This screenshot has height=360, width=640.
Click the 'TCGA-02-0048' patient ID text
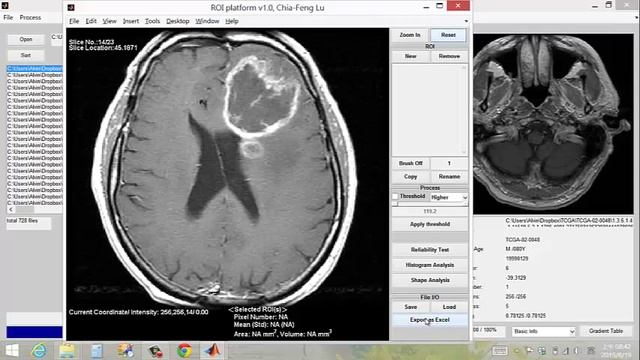pyautogui.click(x=522, y=240)
